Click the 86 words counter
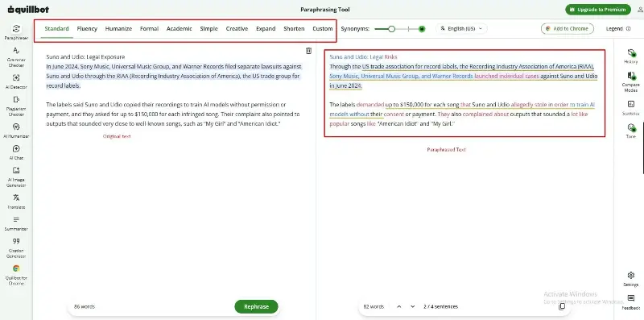644x320 pixels. [85, 306]
